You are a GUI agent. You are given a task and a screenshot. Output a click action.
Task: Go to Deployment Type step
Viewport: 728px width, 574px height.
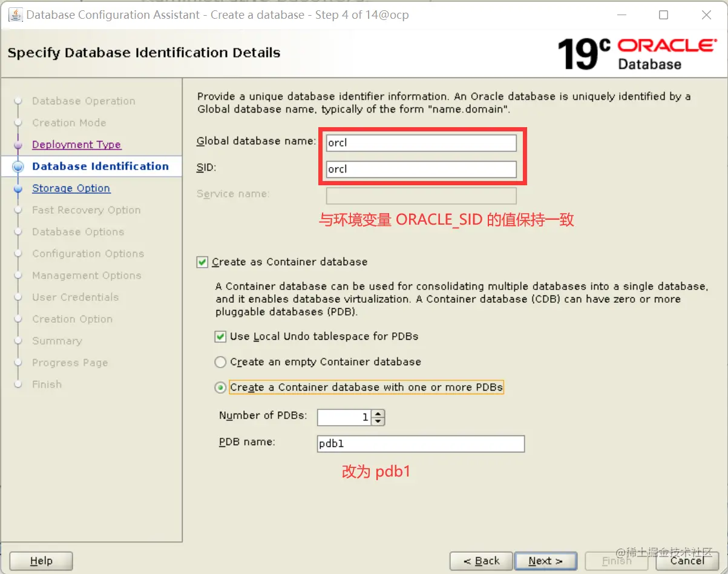tap(76, 145)
